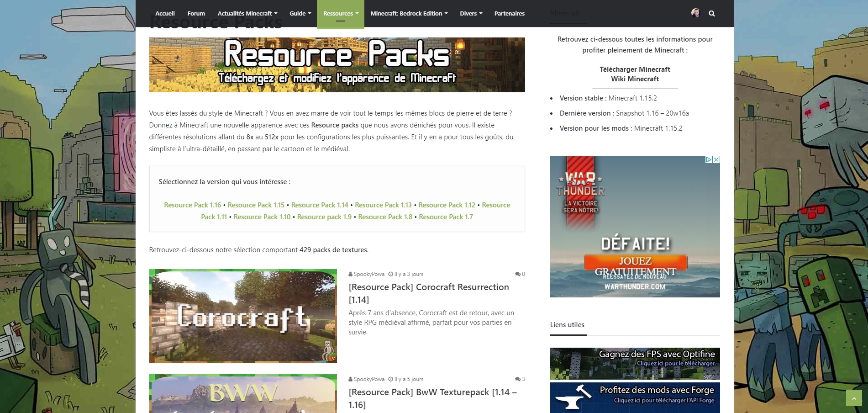The image size is (868, 413).
Task: Open the Partenaires menu item
Action: tap(510, 14)
